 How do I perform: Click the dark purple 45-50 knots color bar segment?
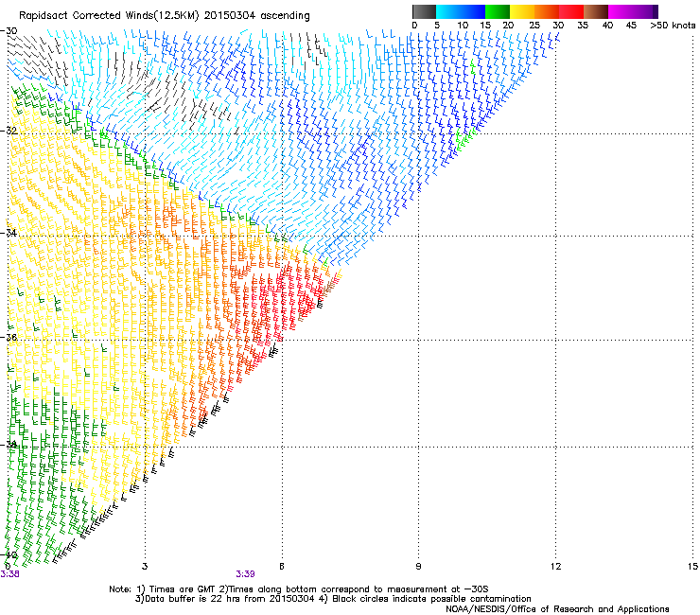pyautogui.click(x=645, y=11)
